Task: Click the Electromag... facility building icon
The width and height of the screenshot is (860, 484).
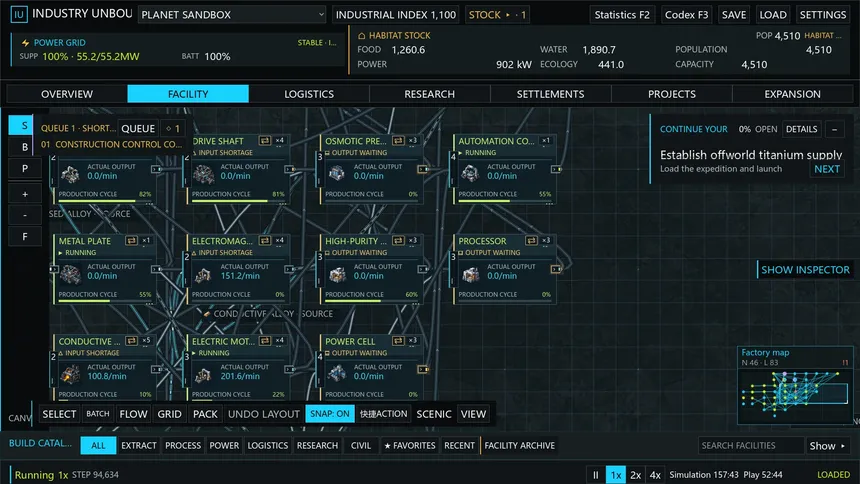Action: (x=203, y=274)
